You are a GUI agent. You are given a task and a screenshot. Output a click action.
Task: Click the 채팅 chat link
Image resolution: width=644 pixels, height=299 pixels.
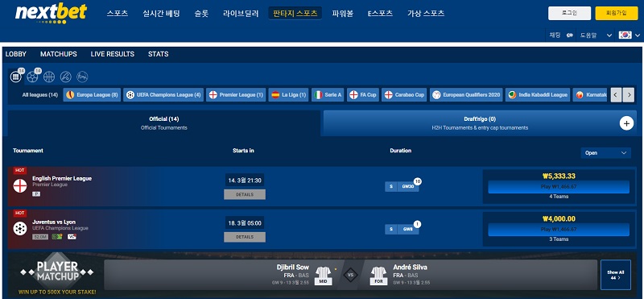(555, 35)
